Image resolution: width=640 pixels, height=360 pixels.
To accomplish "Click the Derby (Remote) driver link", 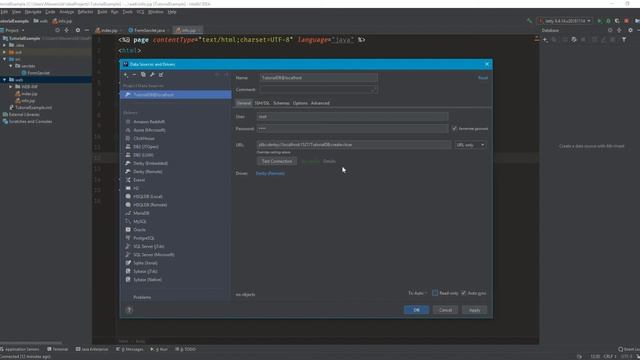I will pyautogui.click(x=270, y=173).
